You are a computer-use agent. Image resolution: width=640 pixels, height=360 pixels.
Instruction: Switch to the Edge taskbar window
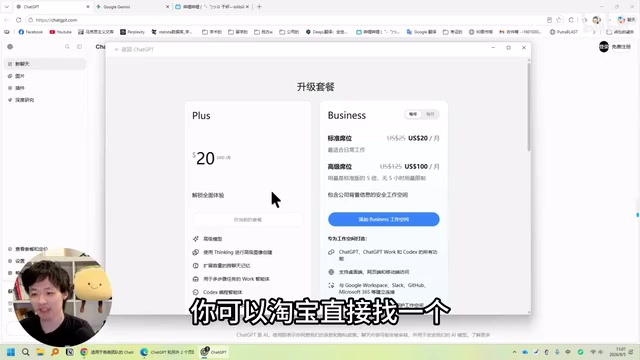(167, 352)
